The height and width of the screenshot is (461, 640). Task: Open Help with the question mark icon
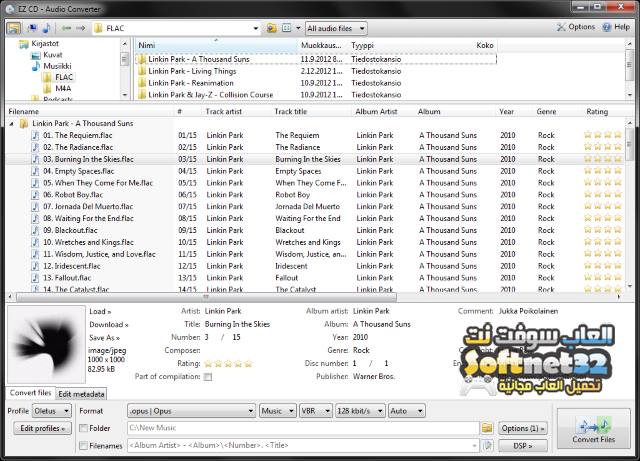(x=607, y=27)
